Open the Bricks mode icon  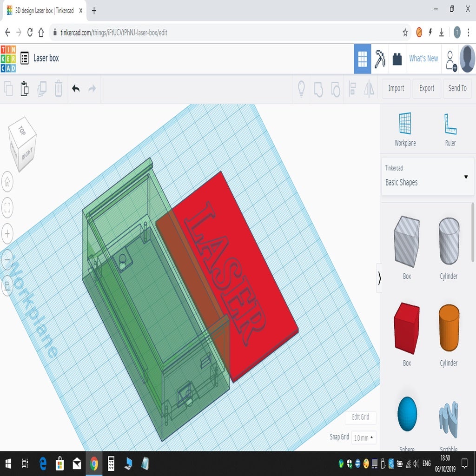(x=397, y=59)
